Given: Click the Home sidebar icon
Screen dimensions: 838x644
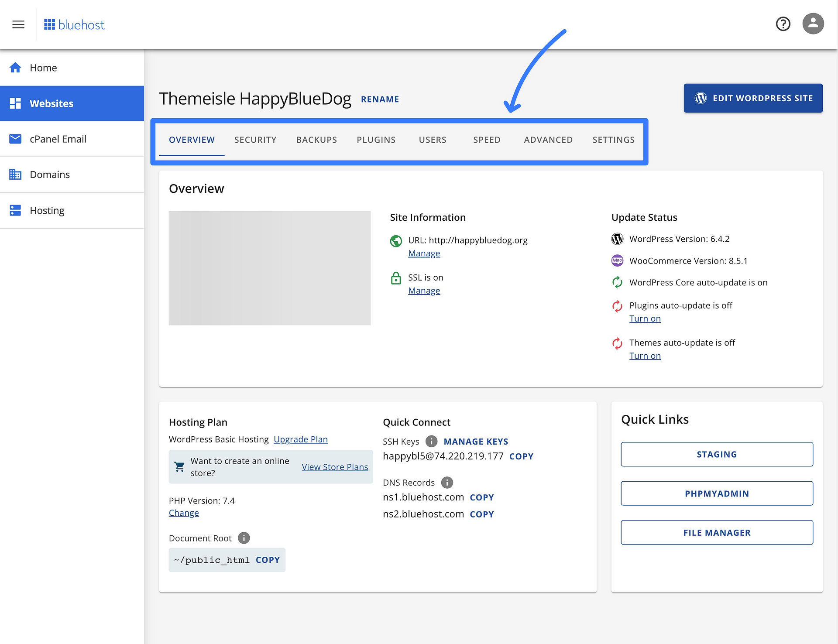Looking at the screenshot, I should point(17,68).
